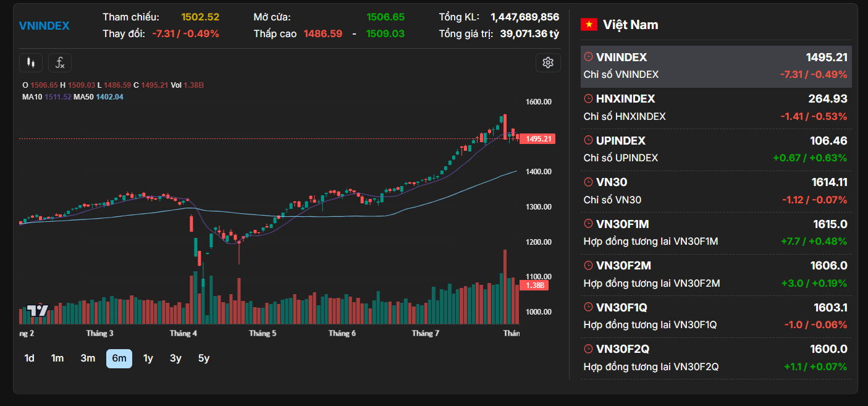Click clock icon beside VN30F1M row
The width and height of the screenshot is (868, 406).
point(588,224)
